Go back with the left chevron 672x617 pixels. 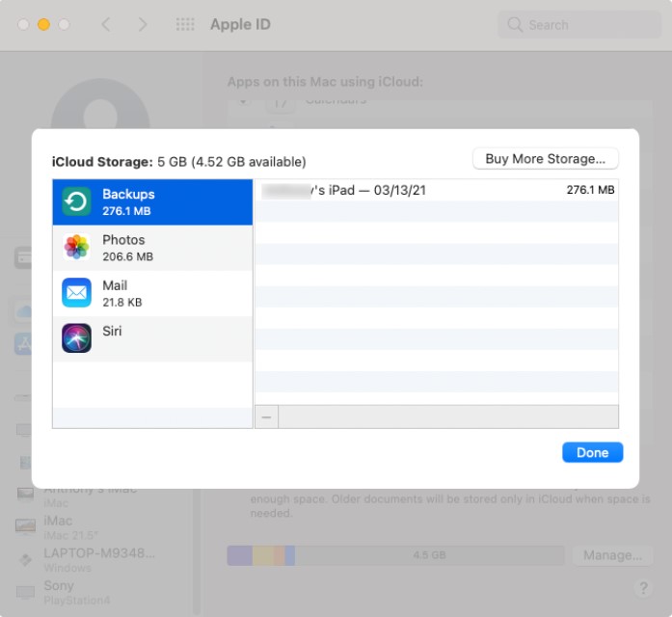point(106,24)
